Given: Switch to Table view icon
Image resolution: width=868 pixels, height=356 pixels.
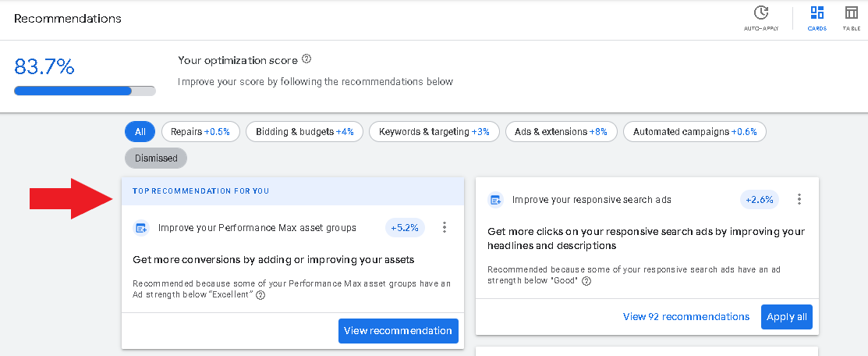Looking at the screenshot, I should point(852,12).
